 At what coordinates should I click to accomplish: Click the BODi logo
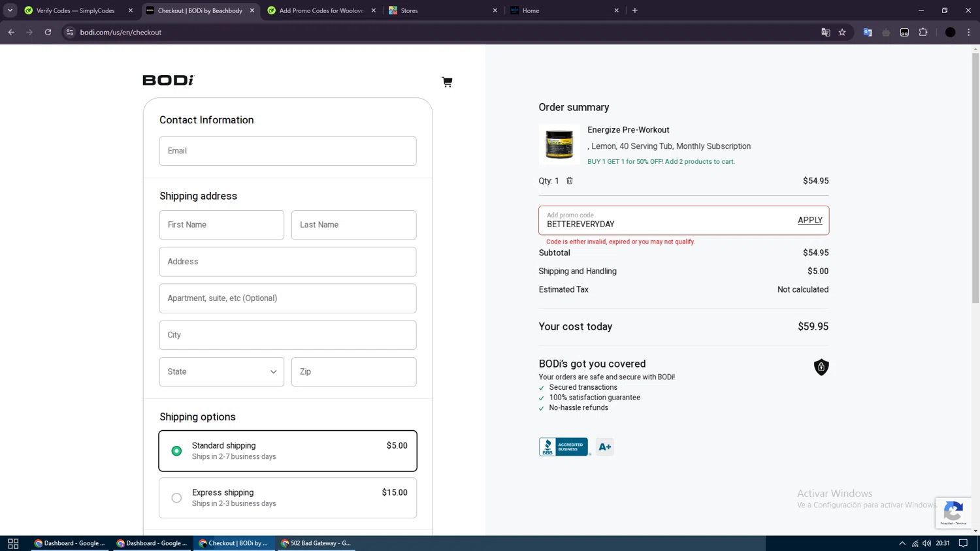(169, 80)
